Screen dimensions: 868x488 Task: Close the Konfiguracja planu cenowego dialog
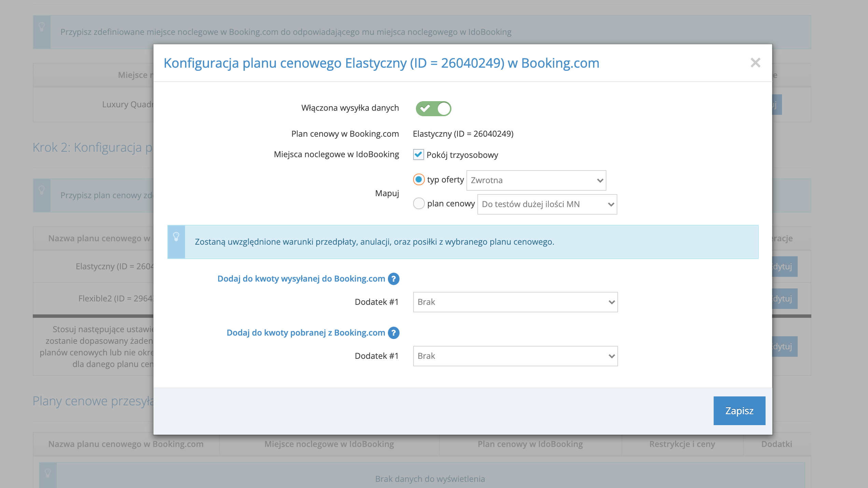click(755, 63)
